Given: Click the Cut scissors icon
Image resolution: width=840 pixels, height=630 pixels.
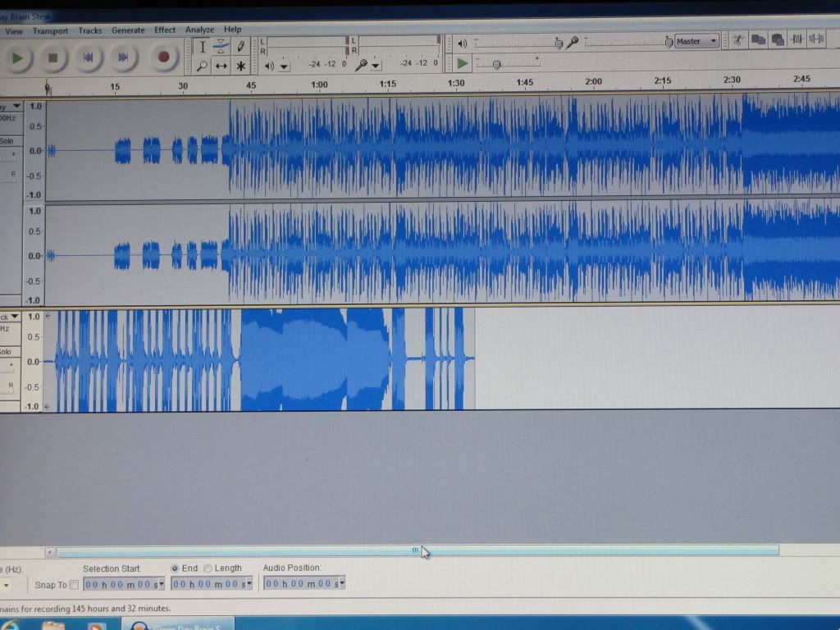Looking at the screenshot, I should 738,40.
